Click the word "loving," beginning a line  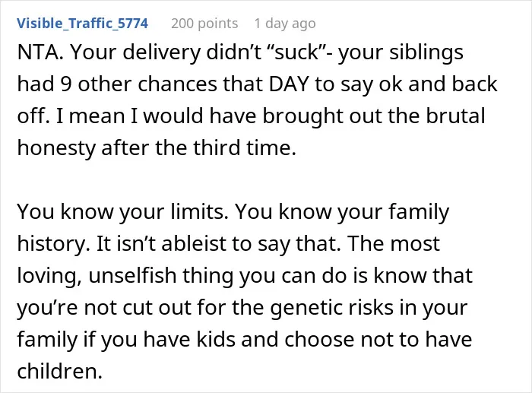pos(49,276)
